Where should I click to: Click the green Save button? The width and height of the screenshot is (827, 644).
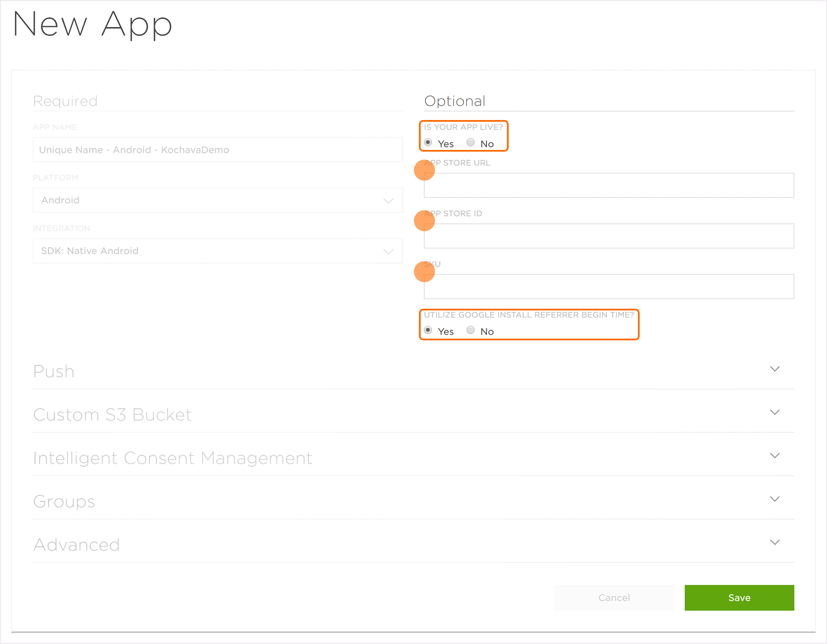(x=739, y=598)
